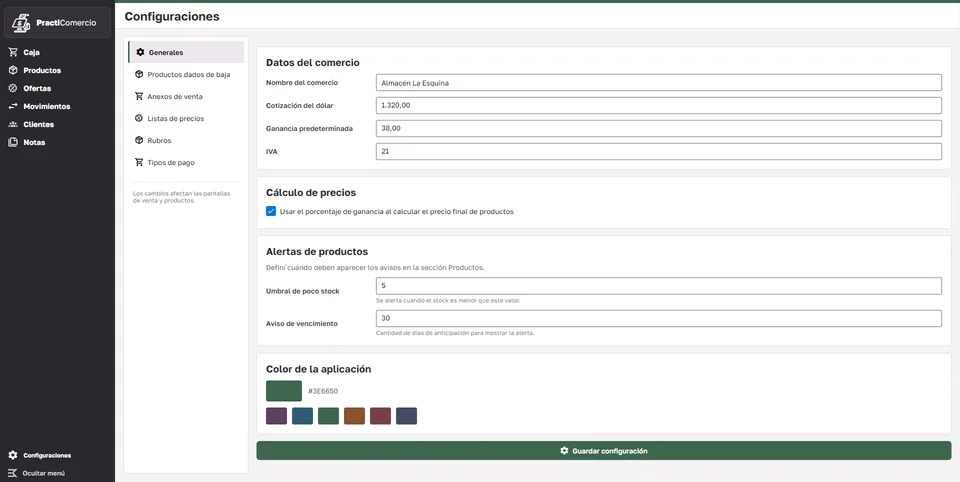Click the Movimientos arrows icon
This screenshot has width=960, height=482.
[13, 107]
